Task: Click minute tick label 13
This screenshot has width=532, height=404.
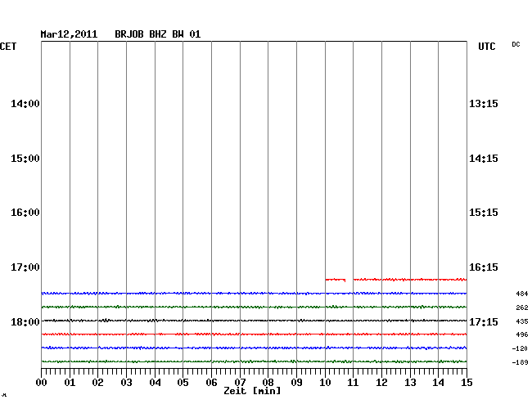Action: click(410, 383)
